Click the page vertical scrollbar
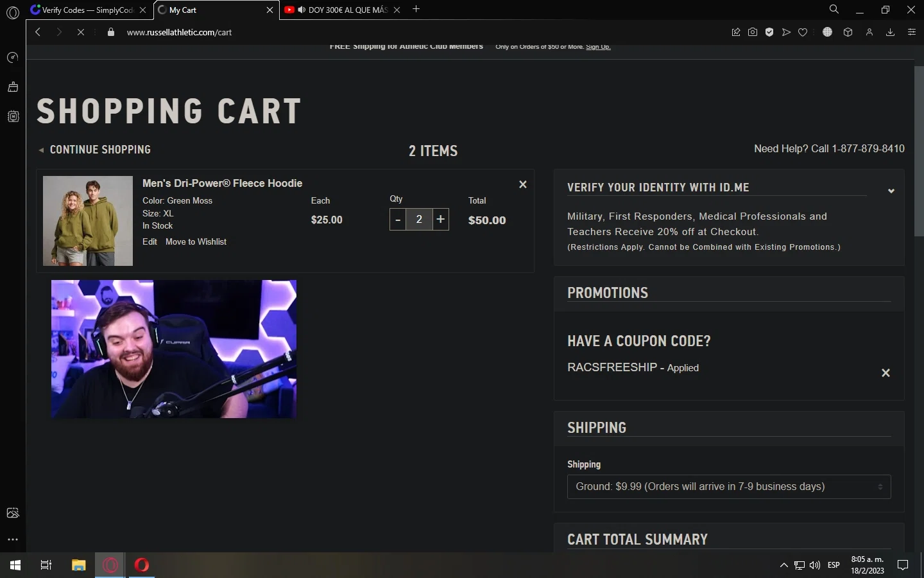The image size is (924, 578). 919,151
